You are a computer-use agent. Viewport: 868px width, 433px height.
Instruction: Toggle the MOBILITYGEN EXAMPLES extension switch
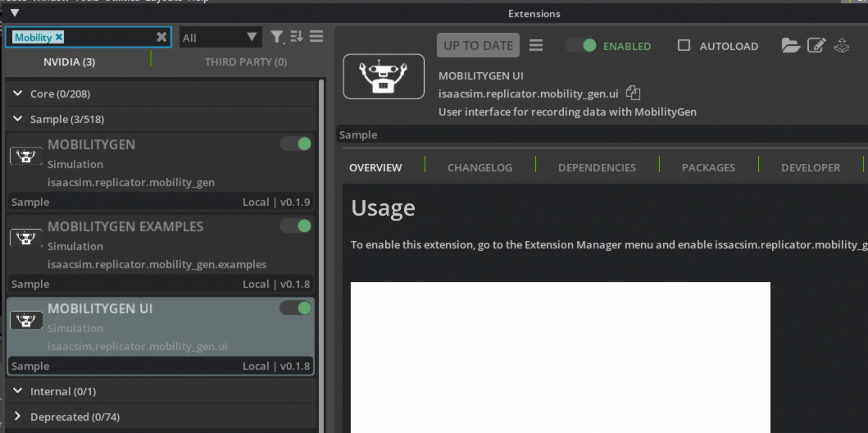(x=296, y=226)
